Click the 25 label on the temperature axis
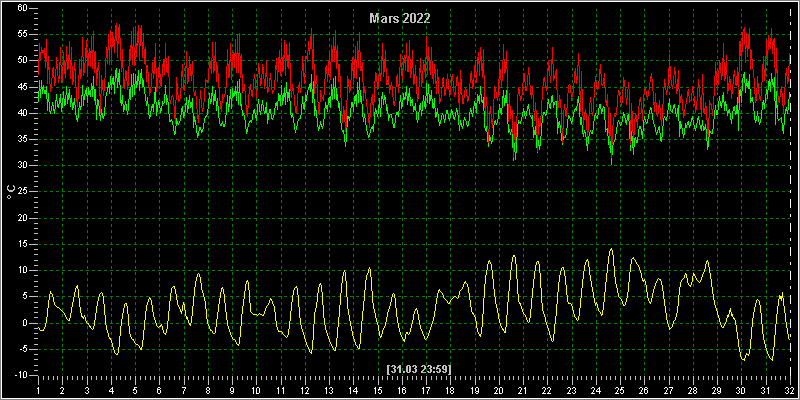Screen dimensions: 800x400 23,192
